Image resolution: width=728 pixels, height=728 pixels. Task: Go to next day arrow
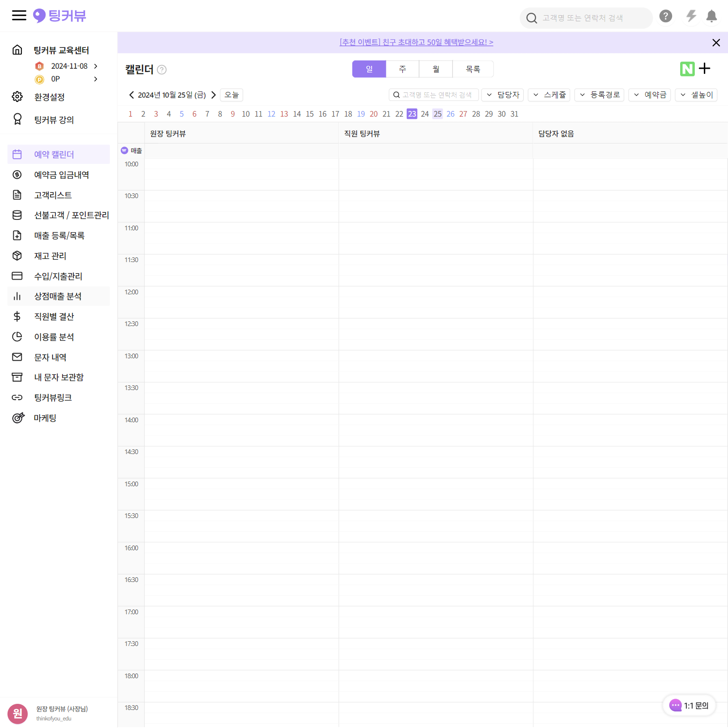213,95
